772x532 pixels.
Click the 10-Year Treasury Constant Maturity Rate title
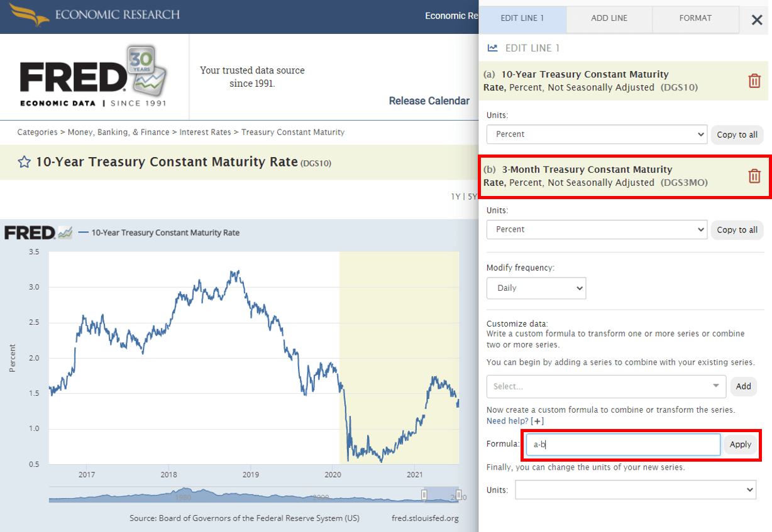[167, 162]
